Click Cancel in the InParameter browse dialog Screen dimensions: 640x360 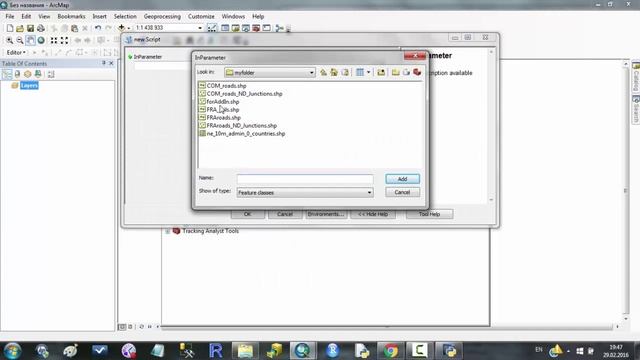[x=402, y=192]
